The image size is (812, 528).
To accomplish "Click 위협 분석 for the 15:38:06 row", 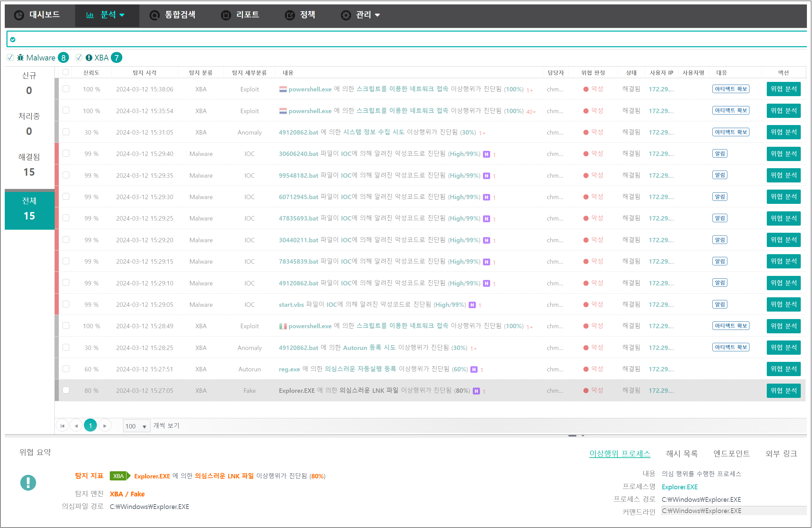I will point(784,89).
